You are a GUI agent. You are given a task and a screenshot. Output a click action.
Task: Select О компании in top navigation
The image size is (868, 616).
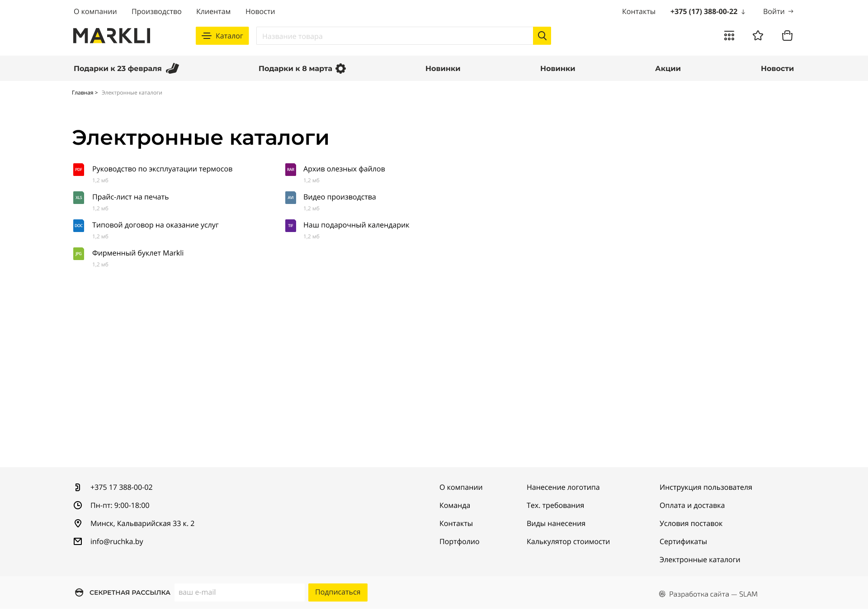pos(94,11)
